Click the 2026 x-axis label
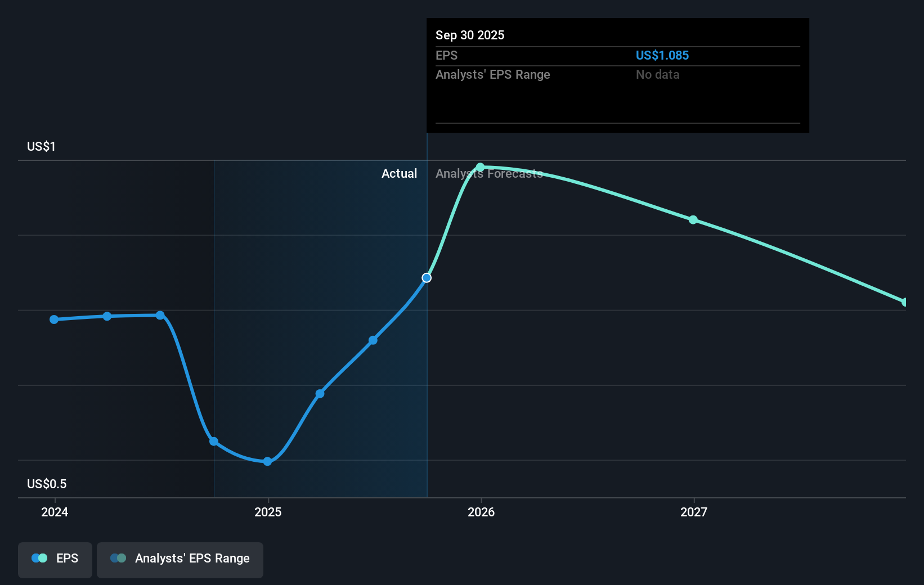The width and height of the screenshot is (924, 585). coord(481,512)
